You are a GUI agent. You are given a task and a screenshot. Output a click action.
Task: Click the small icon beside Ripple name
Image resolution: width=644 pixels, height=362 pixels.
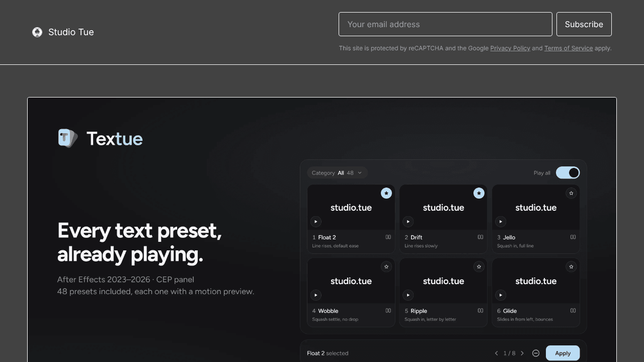(480, 311)
